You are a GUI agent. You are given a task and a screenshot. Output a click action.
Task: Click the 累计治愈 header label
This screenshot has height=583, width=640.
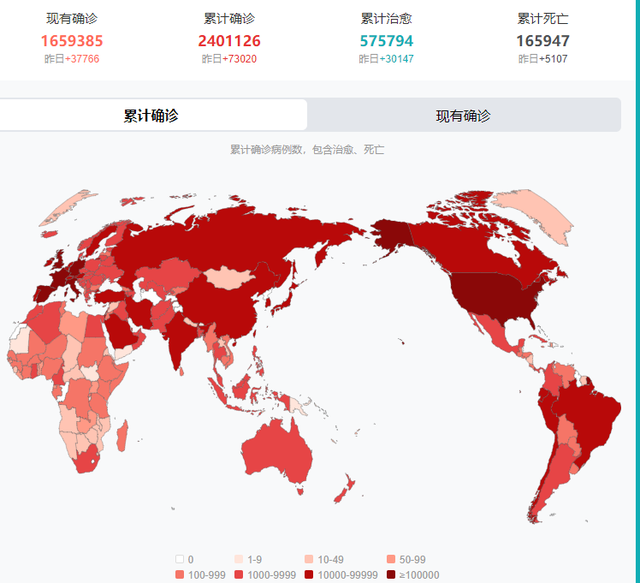(x=387, y=18)
